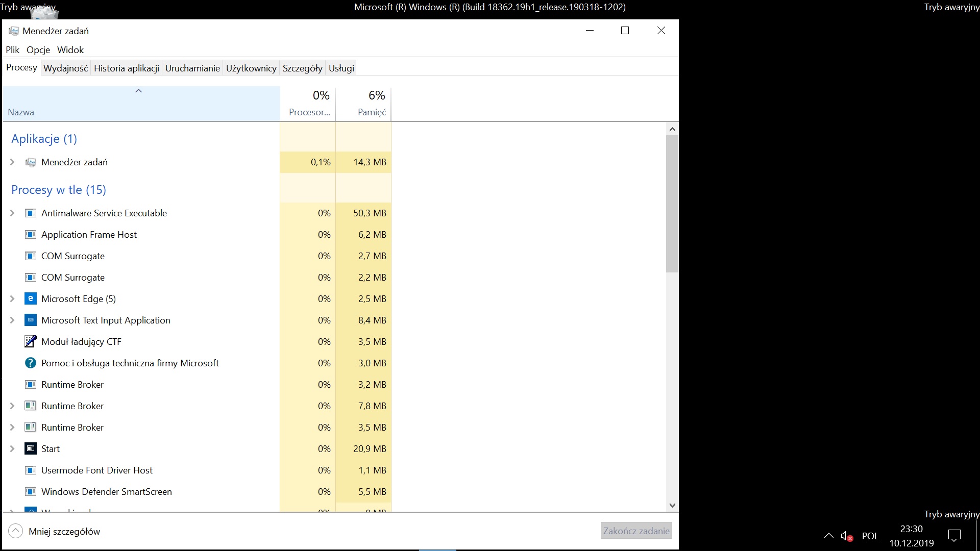This screenshot has width=980, height=551.
Task: Click the scrollbar down arrow
Action: 672,505
